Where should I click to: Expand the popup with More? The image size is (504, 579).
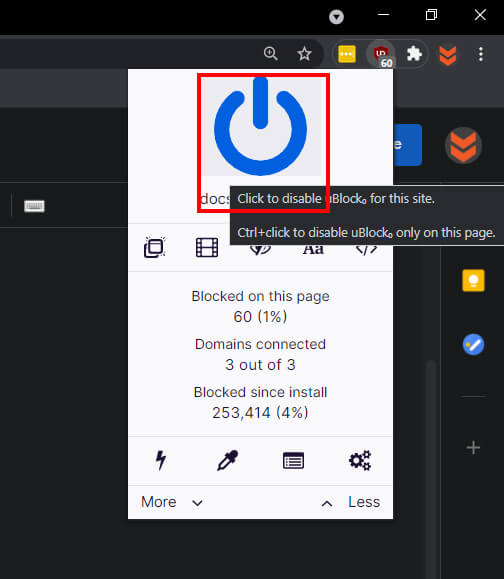tap(172, 502)
